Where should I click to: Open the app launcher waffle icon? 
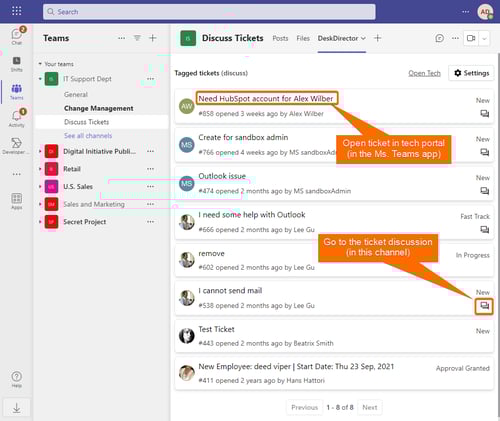16,11
